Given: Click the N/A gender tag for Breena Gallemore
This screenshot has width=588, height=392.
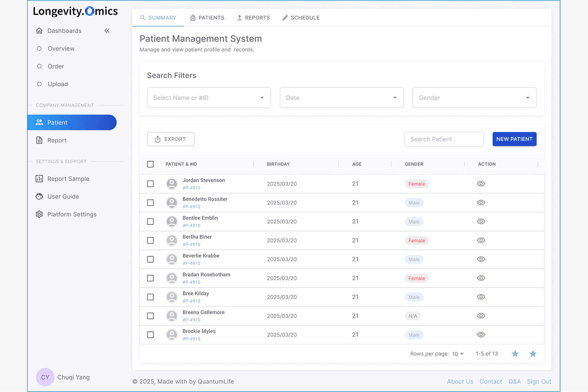Looking at the screenshot, I should coord(413,316).
